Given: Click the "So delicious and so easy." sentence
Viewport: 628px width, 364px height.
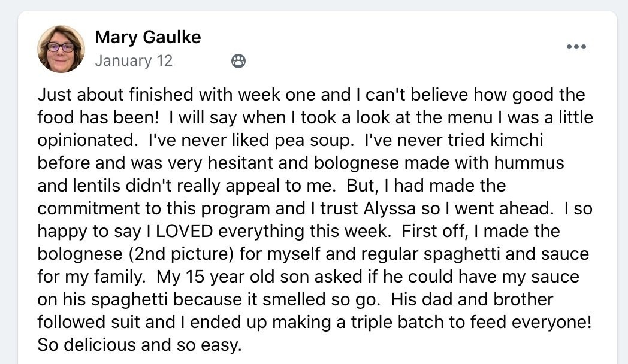Looking at the screenshot, I should (x=139, y=345).
